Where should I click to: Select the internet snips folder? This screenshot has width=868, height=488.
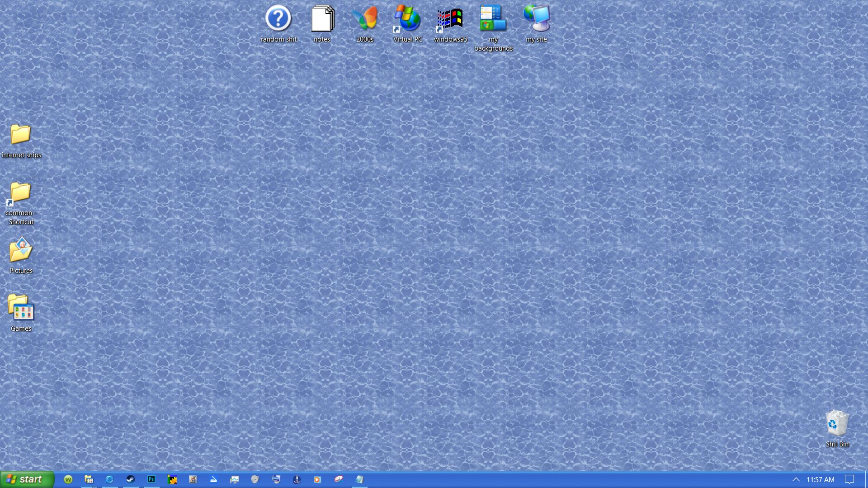21,135
